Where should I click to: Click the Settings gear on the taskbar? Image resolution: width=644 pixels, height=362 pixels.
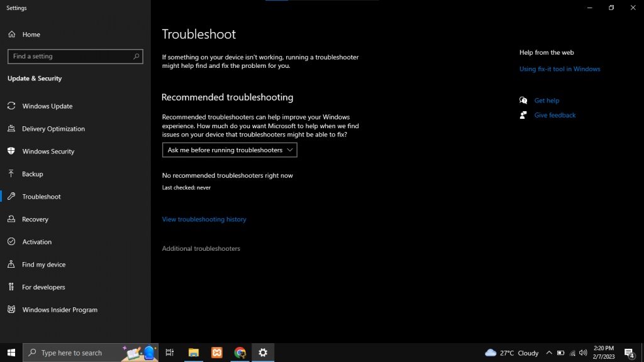pos(264,353)
